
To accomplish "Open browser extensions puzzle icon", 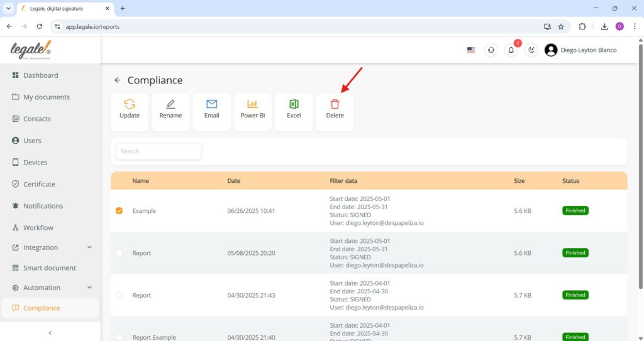I will pos(582,26).
